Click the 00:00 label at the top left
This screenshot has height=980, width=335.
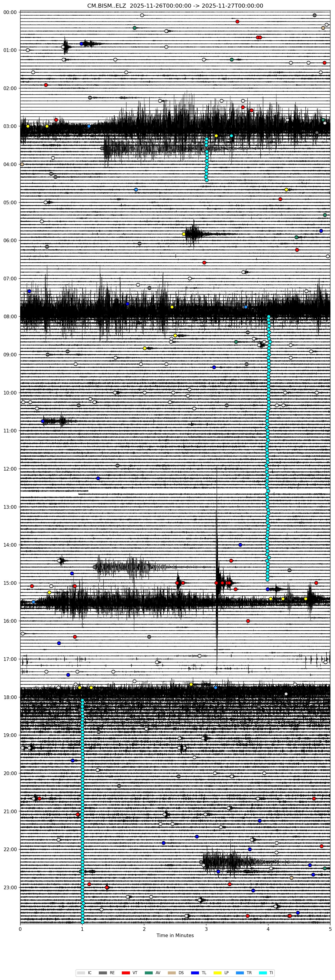pos(10,12)
